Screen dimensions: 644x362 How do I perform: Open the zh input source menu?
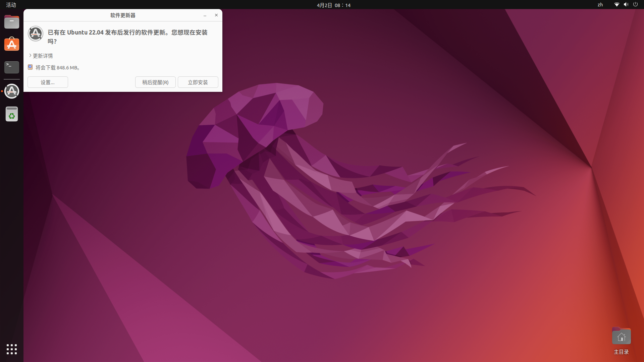click(x=600, y=5)
